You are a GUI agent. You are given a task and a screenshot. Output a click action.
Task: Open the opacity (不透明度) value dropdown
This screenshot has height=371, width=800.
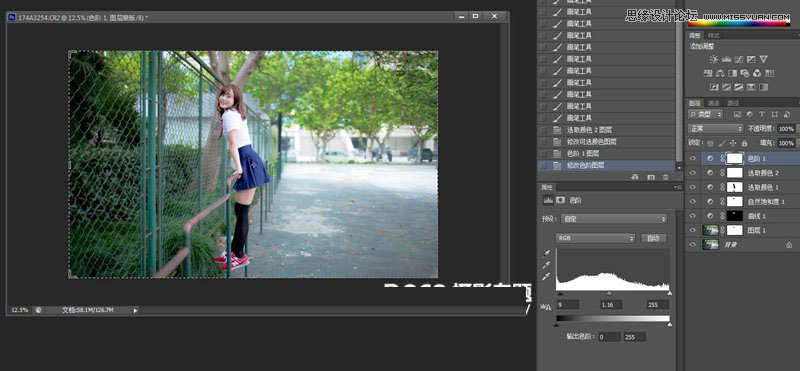pyautogui.click(x=797, y=129)
